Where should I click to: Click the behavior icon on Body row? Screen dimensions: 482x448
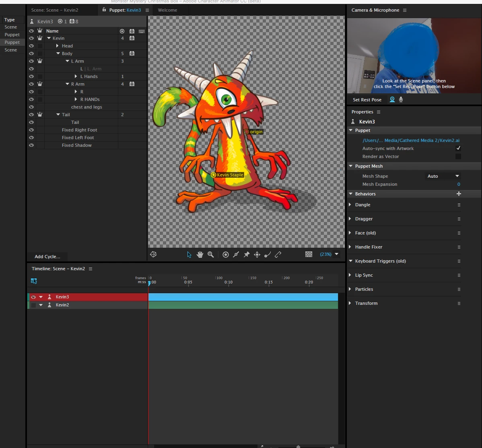132,53
